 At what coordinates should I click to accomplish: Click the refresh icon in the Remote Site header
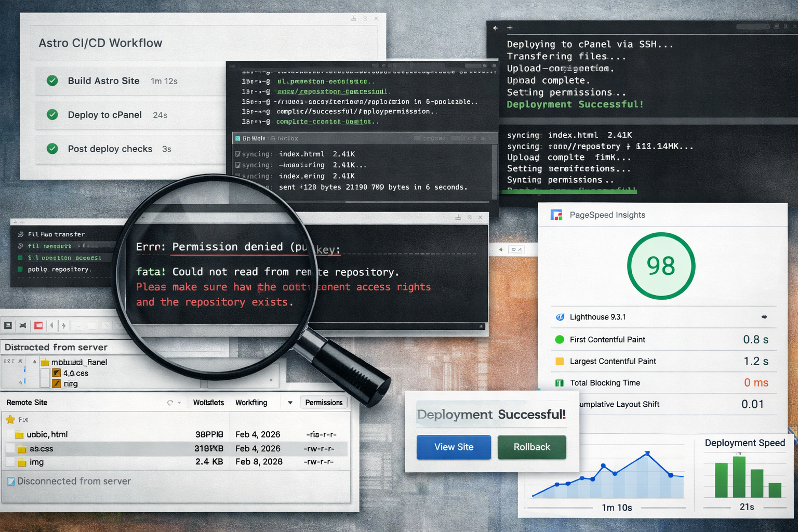(x=169, y=402)
